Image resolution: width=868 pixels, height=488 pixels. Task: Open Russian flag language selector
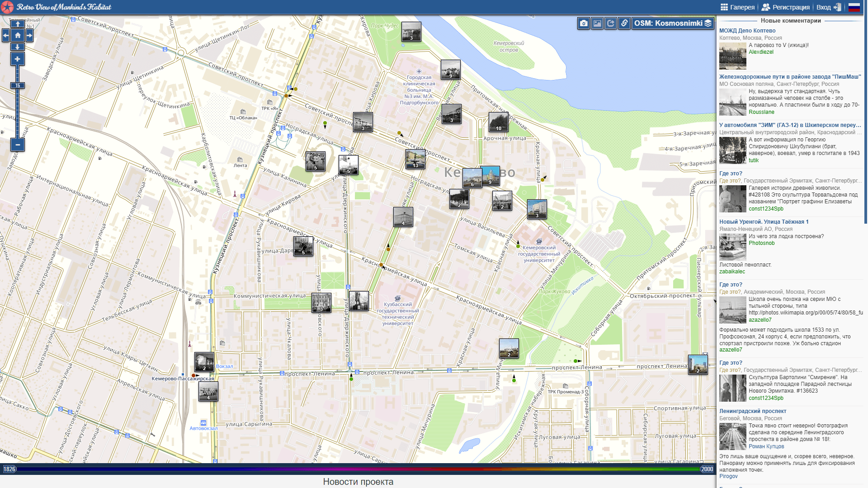(x=854, y=7)
